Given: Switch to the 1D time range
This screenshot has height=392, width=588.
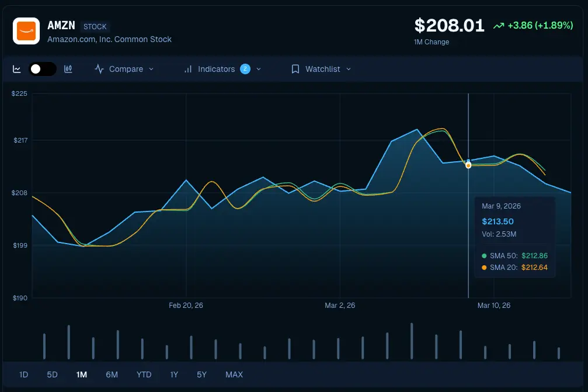Looking at the screenshot, I should pos(23,374).
